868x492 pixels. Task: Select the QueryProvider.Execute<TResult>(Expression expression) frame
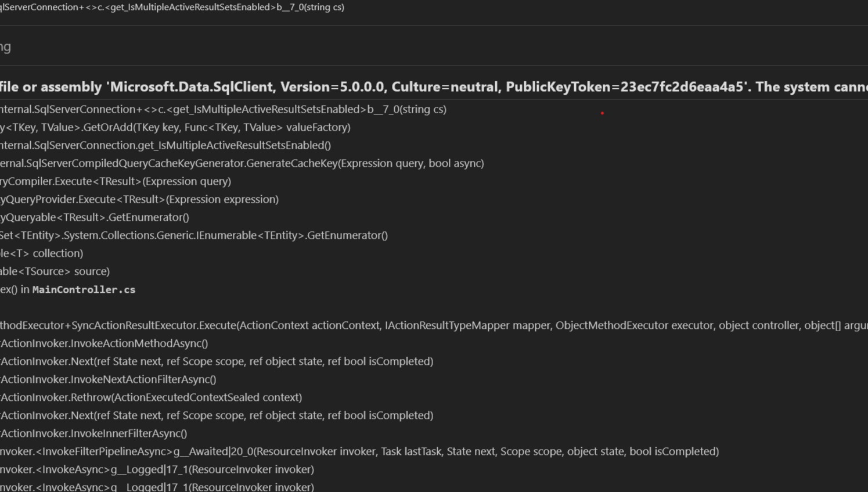point(139,199)
